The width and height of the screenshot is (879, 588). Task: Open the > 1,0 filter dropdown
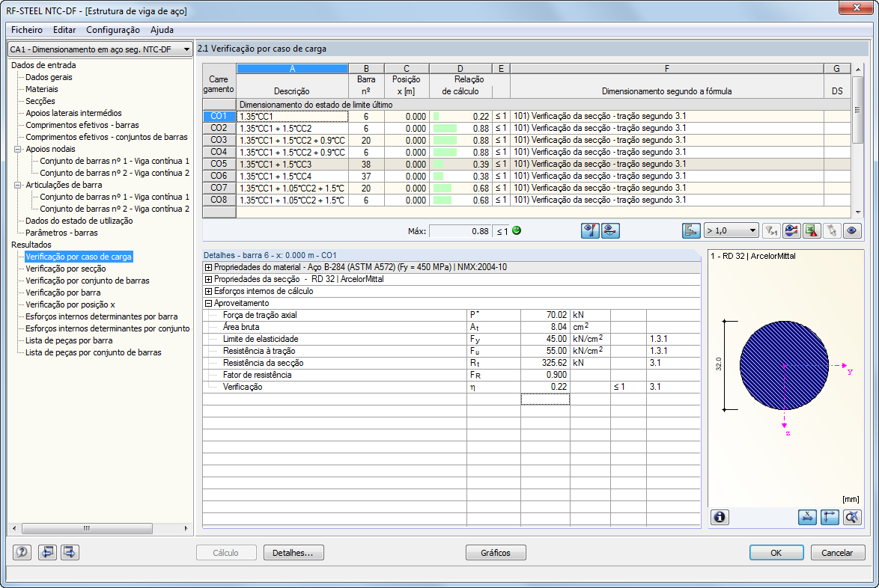coord(732,230)
